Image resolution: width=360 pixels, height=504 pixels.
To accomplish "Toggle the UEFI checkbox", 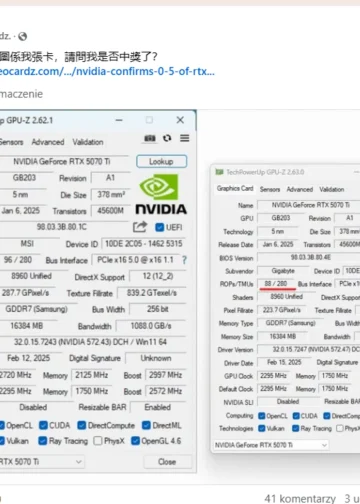I will (x=160, y=227).
